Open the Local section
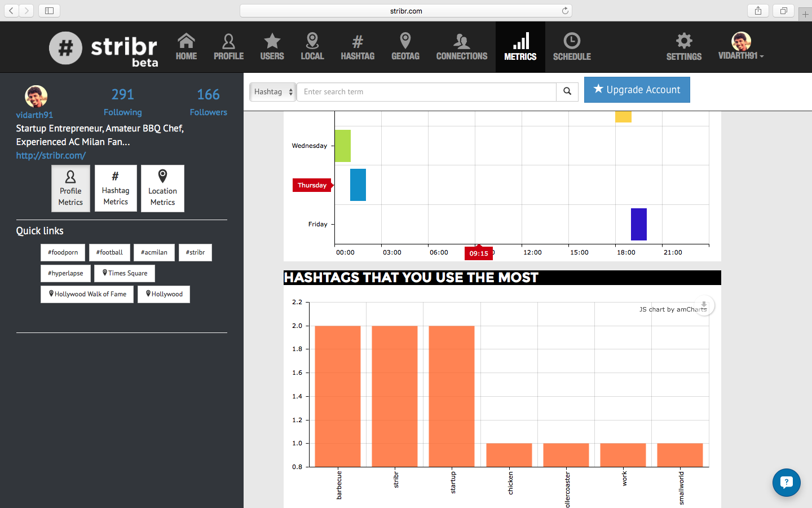 [312, 47]
